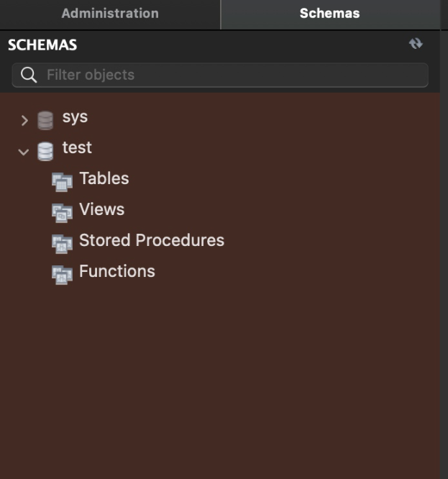This screenshot has height=479, width=448.
Task: Select the Stored Procedures label
Action: coord(152,241)
